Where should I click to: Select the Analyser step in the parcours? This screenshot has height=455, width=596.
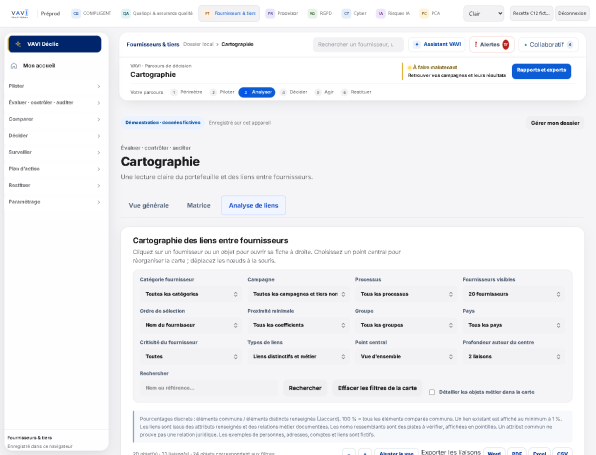257,92
